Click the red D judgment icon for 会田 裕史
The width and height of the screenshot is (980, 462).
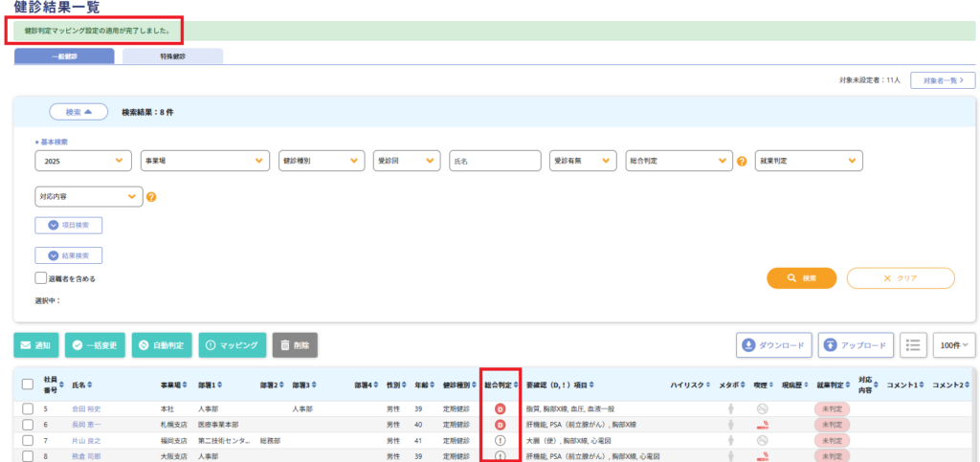click(500, 409)
